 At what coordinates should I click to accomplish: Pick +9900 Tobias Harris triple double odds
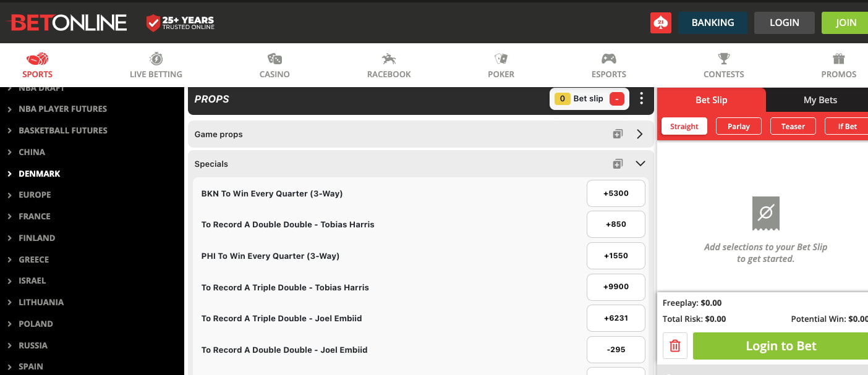[x=616, y=287]
